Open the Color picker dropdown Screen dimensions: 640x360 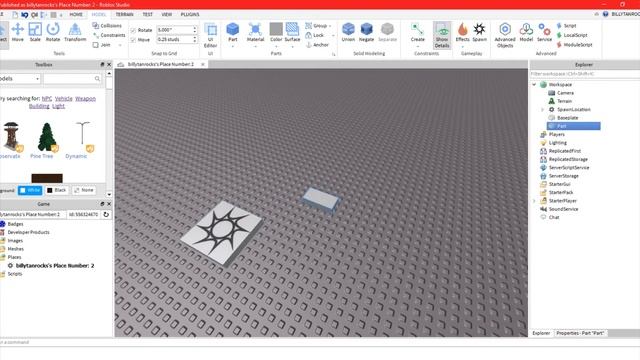[x=276, y=46]
